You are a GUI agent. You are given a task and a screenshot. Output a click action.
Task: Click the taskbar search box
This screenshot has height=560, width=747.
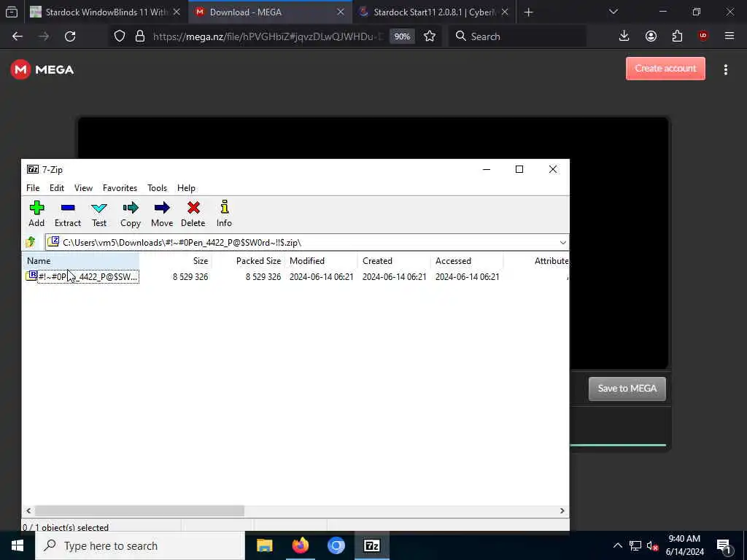(x=140, y=545)
